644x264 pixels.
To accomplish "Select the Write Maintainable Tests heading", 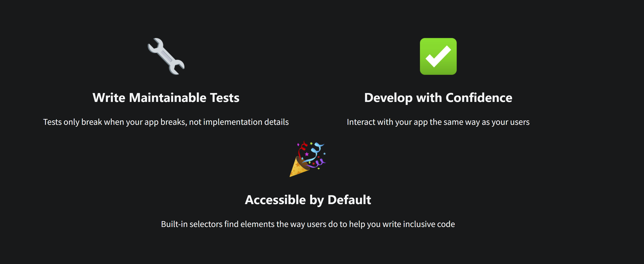I will (x=166, y=98).
